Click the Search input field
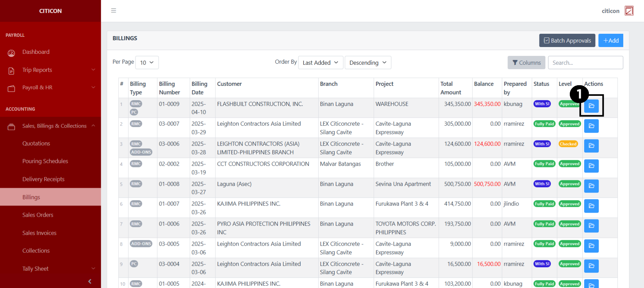This screenshot has width=644, height=288. click(x=585, y=63)
